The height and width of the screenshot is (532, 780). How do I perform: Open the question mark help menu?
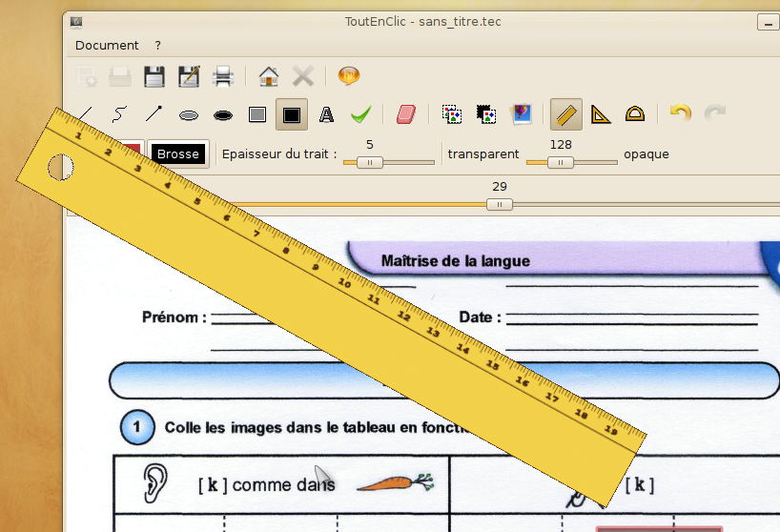point(157,45)
